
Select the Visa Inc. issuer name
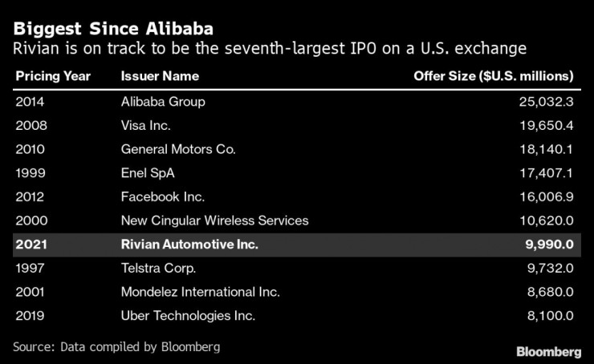click(146, 126)
